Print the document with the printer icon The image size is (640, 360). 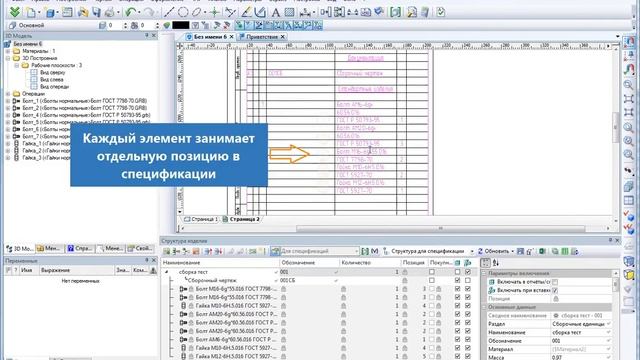109,12
